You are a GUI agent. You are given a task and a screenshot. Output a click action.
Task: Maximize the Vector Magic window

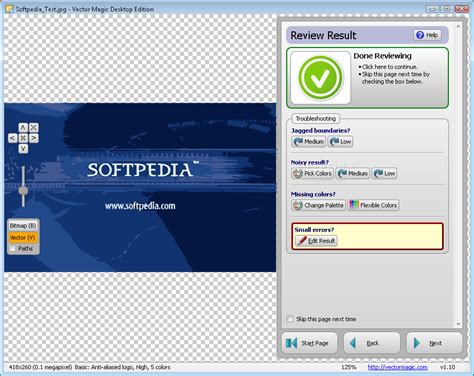coord(447,9)
